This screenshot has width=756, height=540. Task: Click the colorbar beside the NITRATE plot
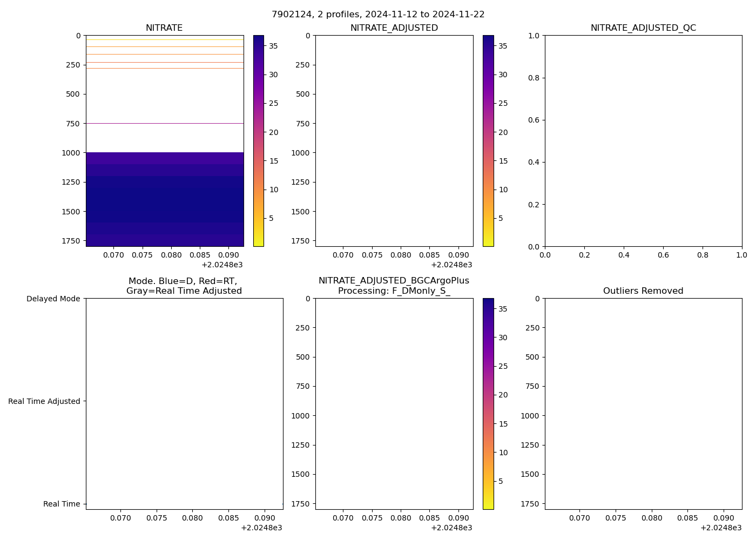pyautogui.click(x=259, y=140)
